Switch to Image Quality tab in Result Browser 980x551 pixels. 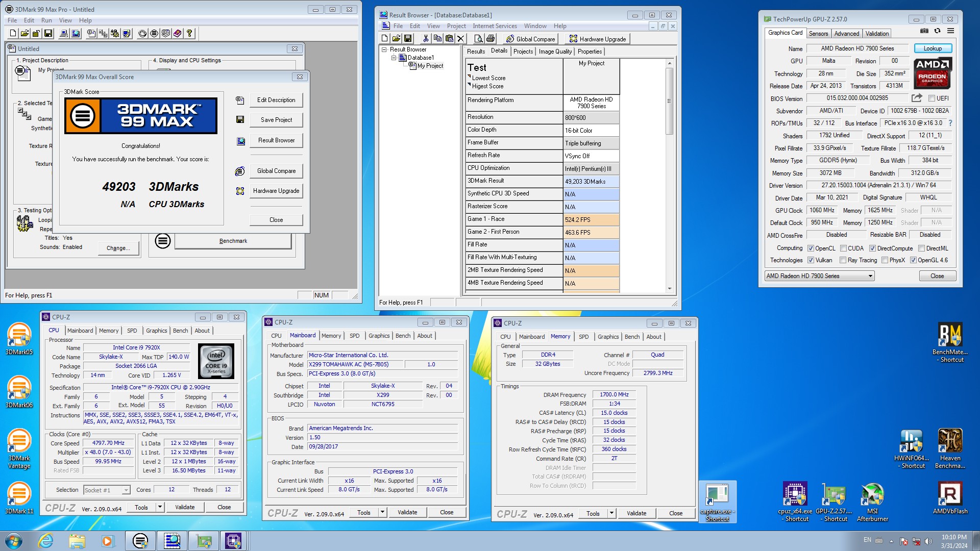(x=555, y=52)
